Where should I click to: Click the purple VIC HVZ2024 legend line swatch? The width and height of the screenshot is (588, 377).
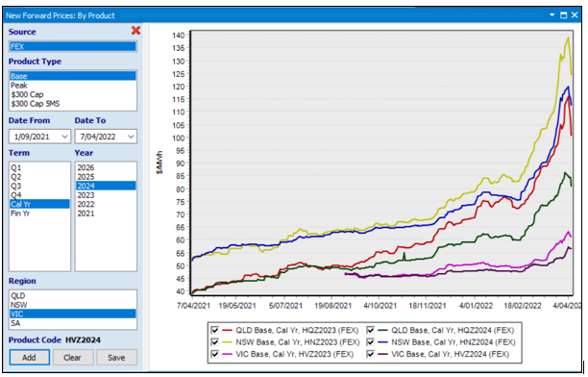pos(382,354)
